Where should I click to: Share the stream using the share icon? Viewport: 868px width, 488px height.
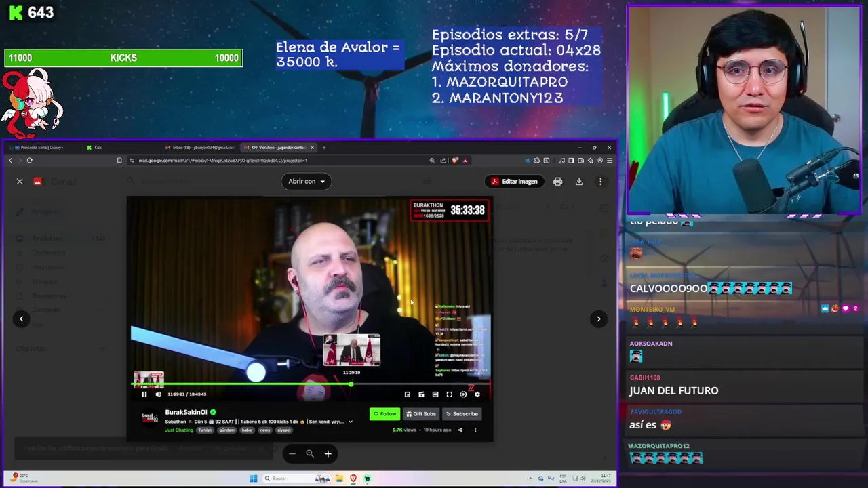[x=460, y=430]
